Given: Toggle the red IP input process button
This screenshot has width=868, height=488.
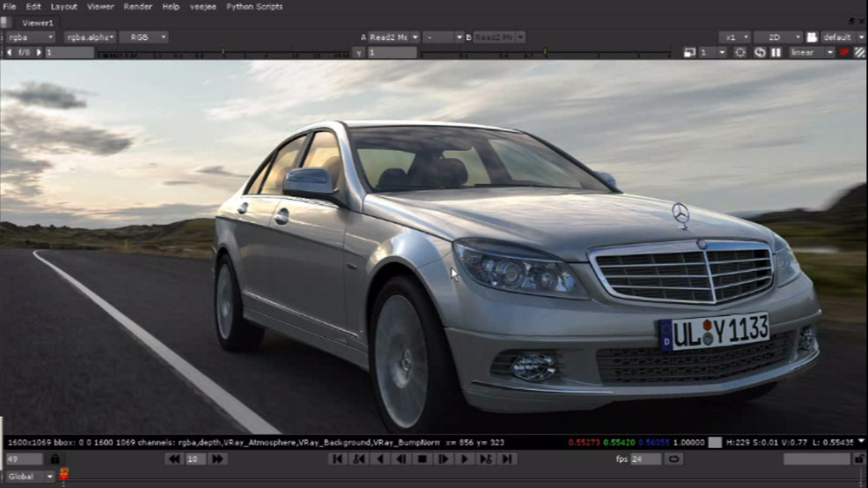Looking at the screenshot, I should point(845,53).
